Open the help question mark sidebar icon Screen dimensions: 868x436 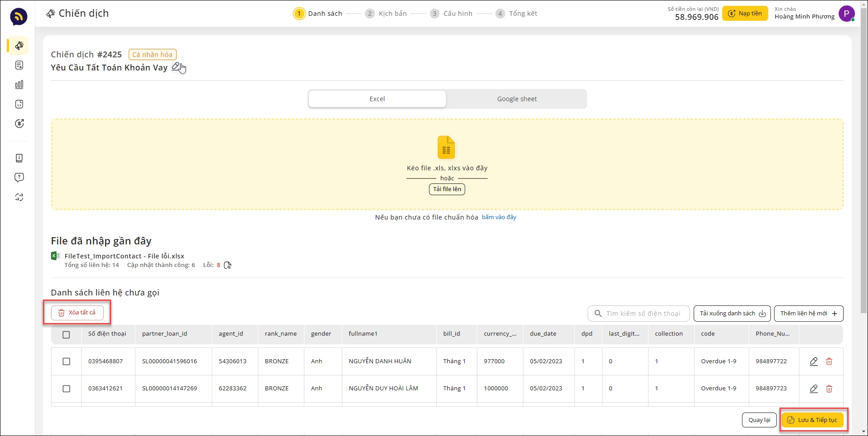click(x=19, y=178)
